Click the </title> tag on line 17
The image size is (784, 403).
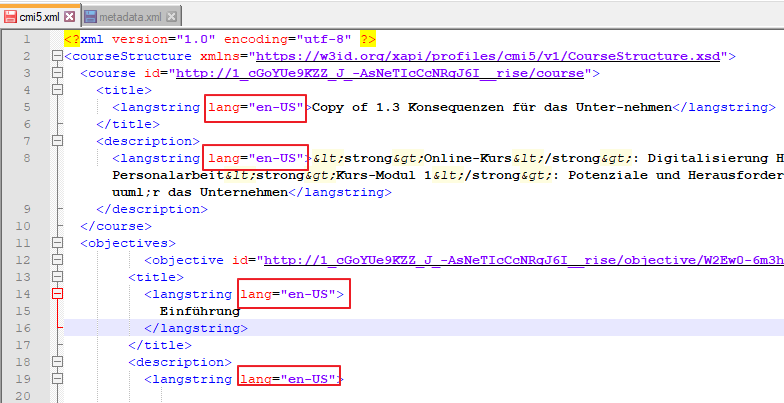pos(160,345)
